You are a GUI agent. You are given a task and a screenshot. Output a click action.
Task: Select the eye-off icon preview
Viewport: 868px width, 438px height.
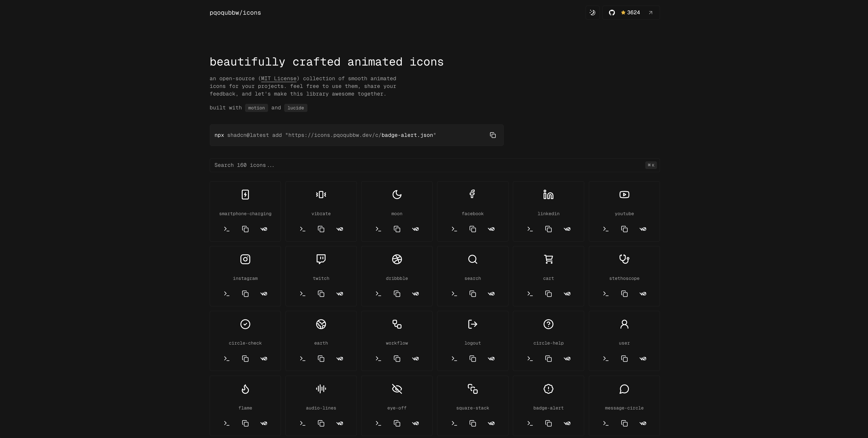397,389
